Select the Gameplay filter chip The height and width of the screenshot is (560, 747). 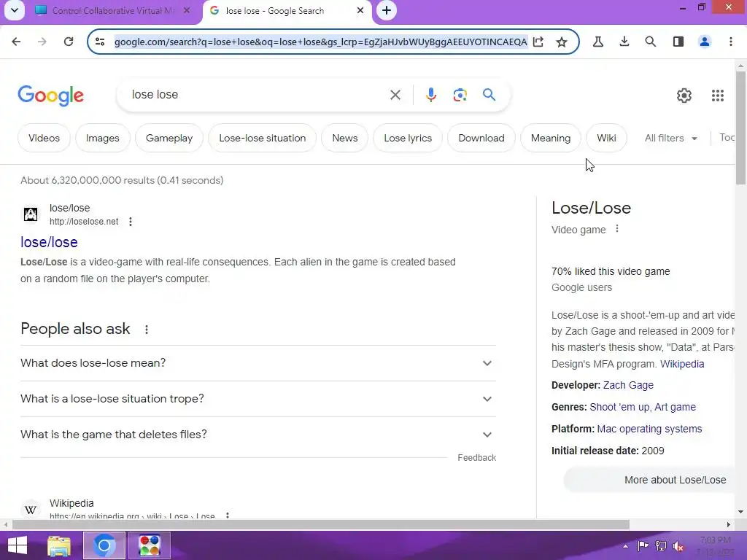[x=169, y=138]
